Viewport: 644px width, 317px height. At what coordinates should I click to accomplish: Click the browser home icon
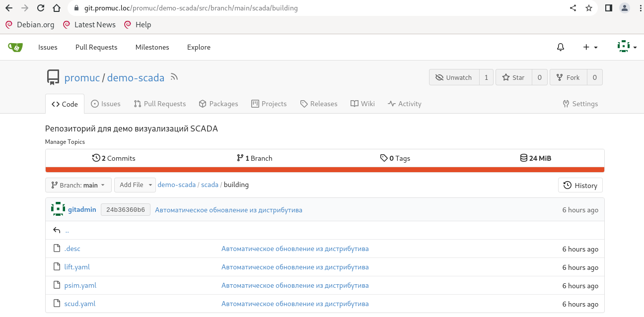coord(57,8)
